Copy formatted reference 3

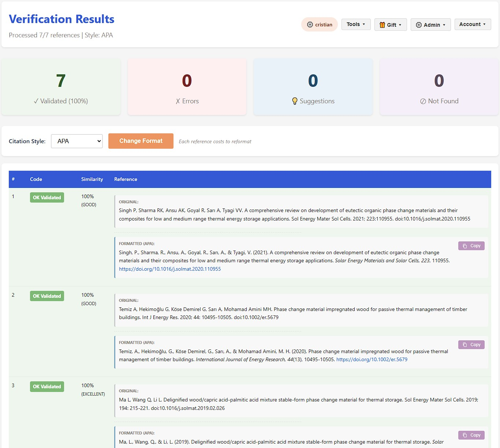point(471,435)
